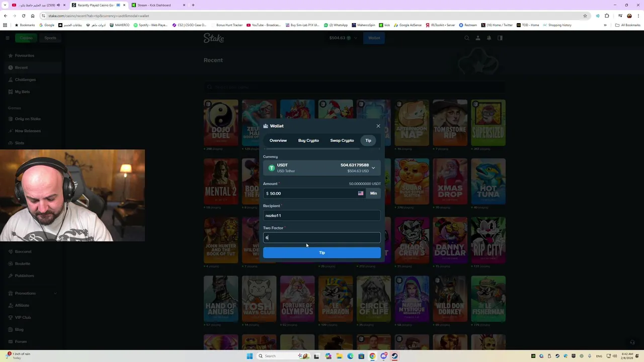Toggle the US flag currency display icon

(x=361, y=193)
